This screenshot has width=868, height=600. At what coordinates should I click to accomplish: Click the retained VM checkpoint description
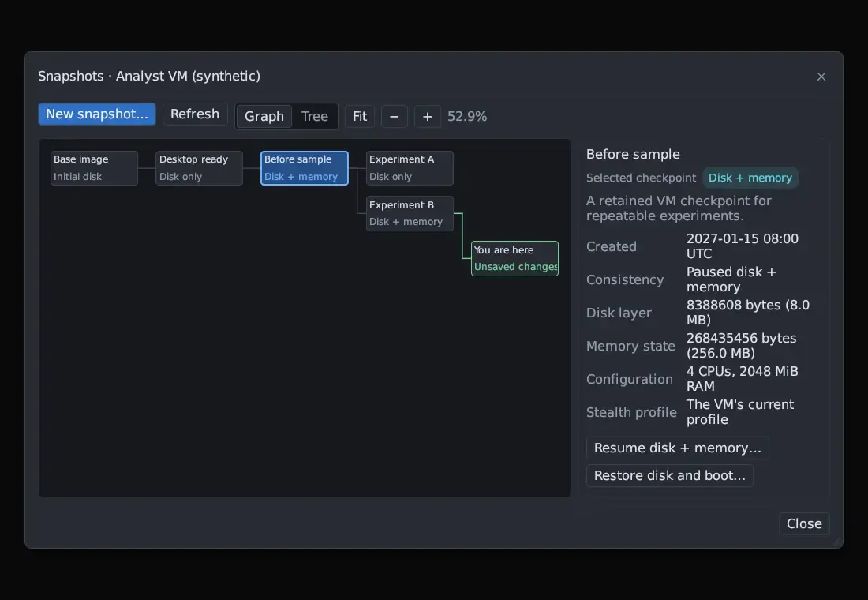click(679, 208)
